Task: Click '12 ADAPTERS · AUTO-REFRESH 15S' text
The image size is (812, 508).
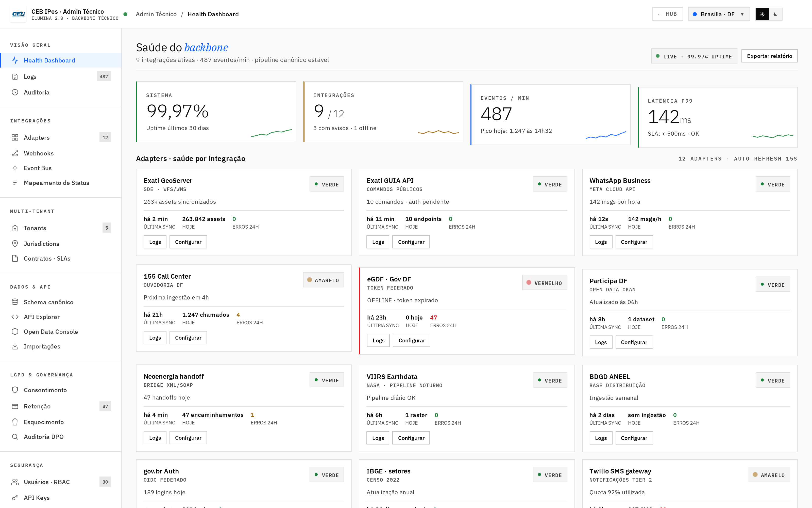Action: click(x=737, y=158)
